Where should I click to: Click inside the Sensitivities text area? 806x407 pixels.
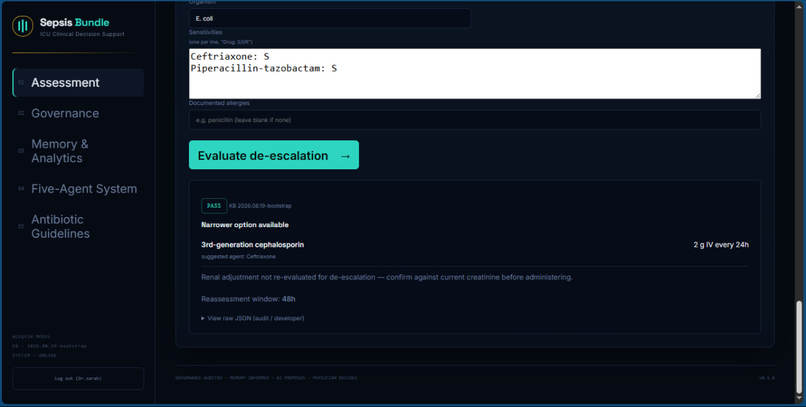coord(474,73)
